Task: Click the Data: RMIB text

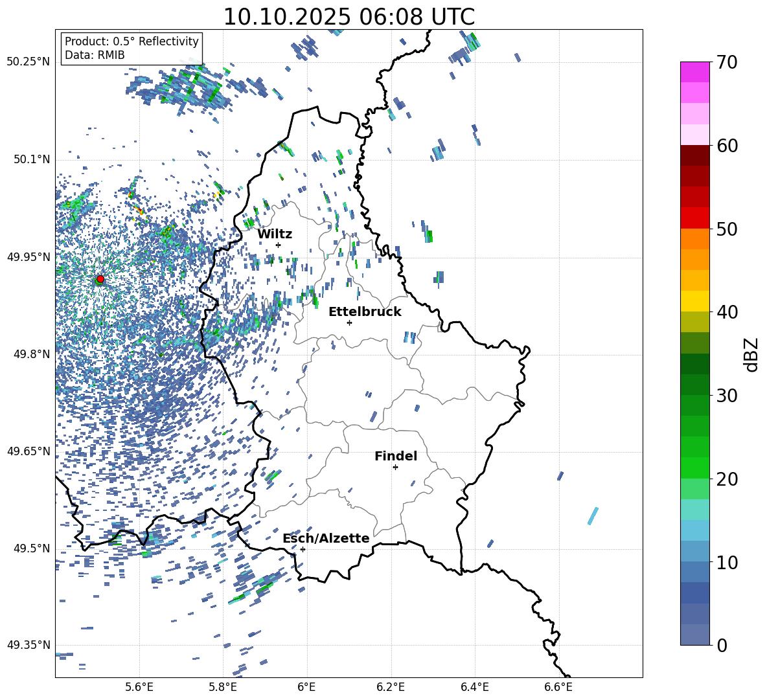Action: pyautogui.click(x=95, y=55)
